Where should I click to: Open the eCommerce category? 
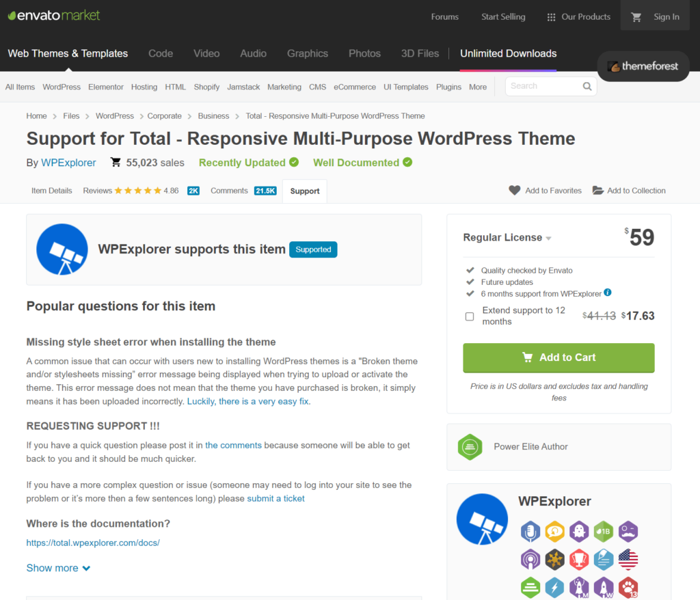(355, 87)
